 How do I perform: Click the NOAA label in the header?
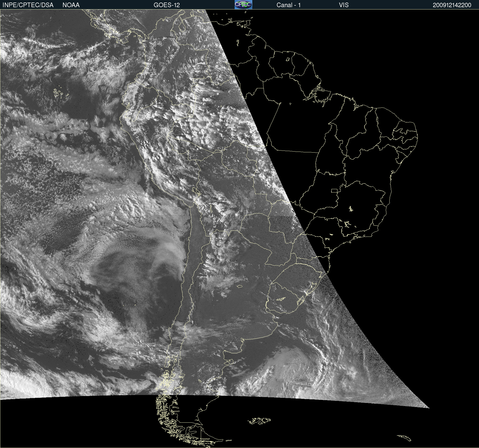pos(71,5)
